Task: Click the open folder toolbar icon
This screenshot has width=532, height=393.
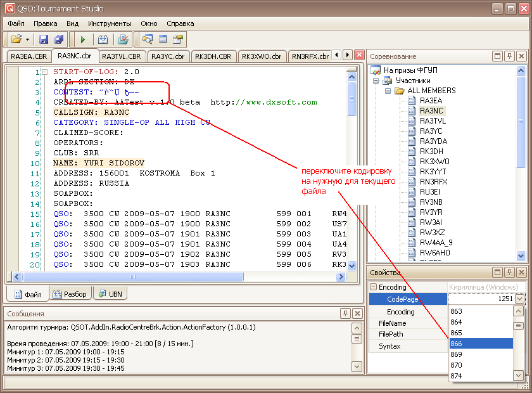Action: click(x=16, y=39)
